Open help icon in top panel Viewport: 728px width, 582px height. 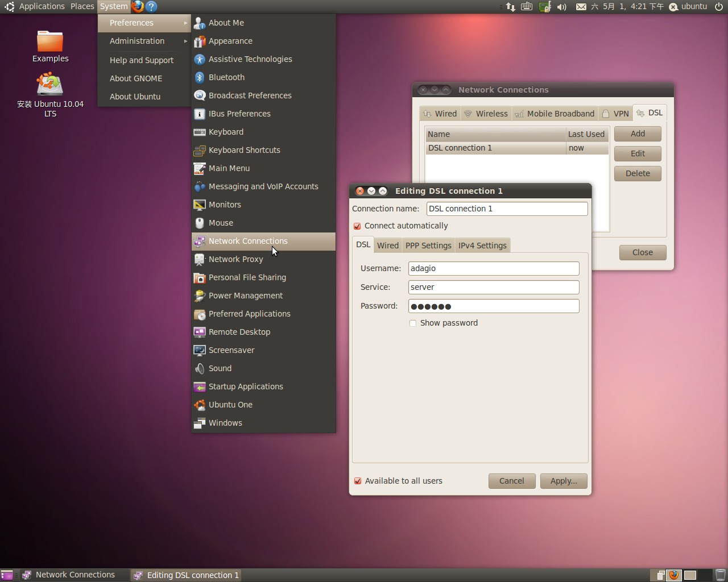(151, 6)
